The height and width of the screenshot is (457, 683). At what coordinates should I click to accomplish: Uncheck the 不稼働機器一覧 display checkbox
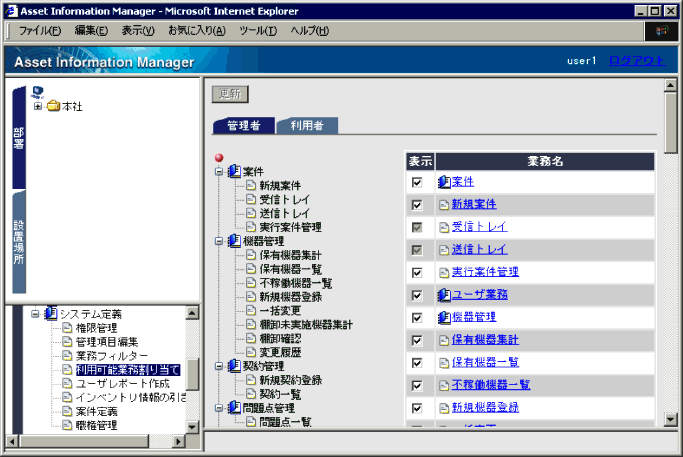pyautogui.click(x=417, y=386)
